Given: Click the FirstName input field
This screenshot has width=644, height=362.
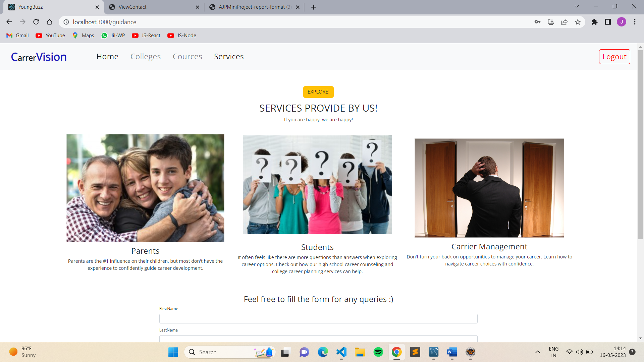Looking at the screenshot, I should pyautogui.click(x=318, y=318).
